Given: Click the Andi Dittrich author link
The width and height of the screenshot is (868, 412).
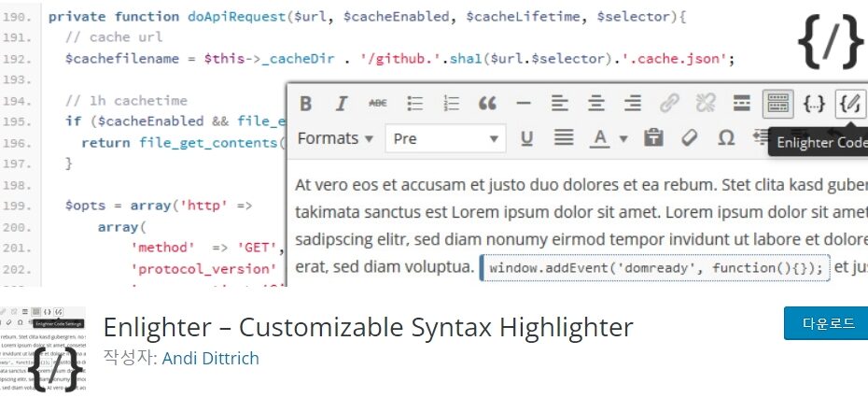Looking at the screenshot, I should (x=210, y=359).
